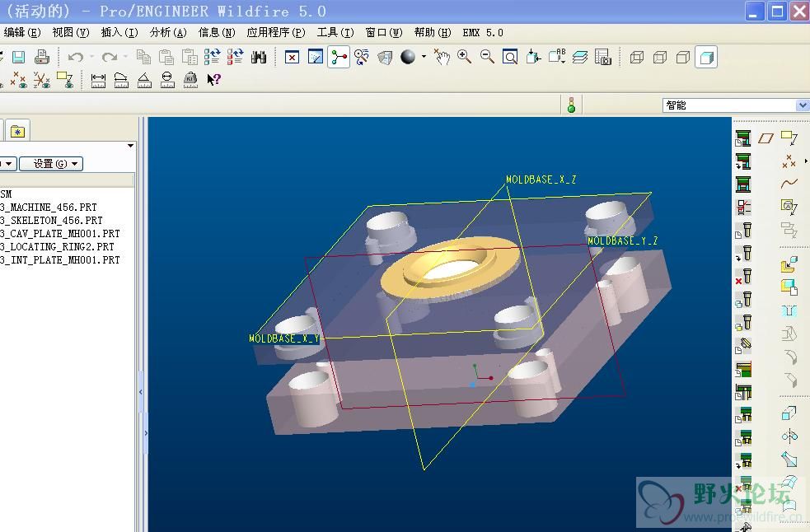810x532 pixels.
Task: Switch to Shaded display style
Action: [706, 57]
